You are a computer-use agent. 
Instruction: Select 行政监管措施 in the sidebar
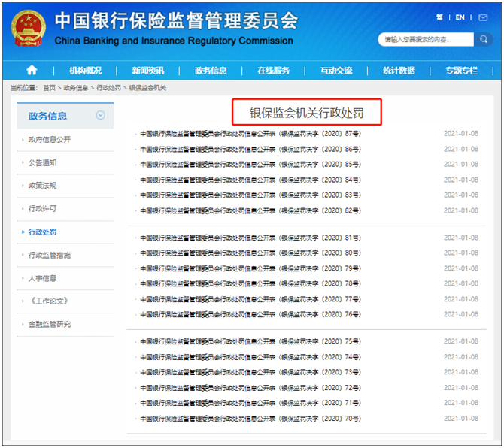[x=50, y=256]
